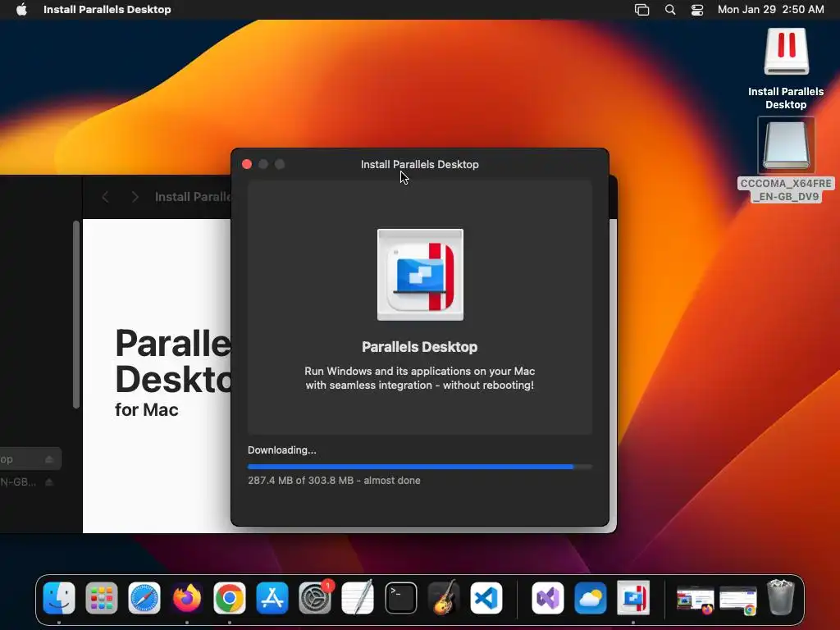The image size is (840, 630).
Task: Launch Visual Studio Code from dock
Action: click(486, 598)
